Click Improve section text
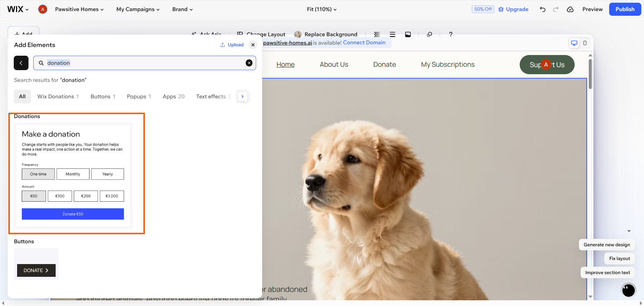 [607, 272]
